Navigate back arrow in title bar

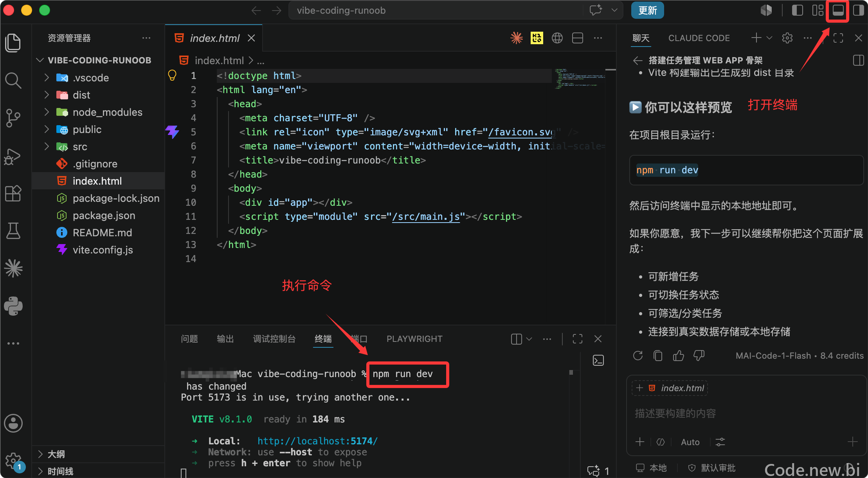pyautogui.click(x=256, y=10)
